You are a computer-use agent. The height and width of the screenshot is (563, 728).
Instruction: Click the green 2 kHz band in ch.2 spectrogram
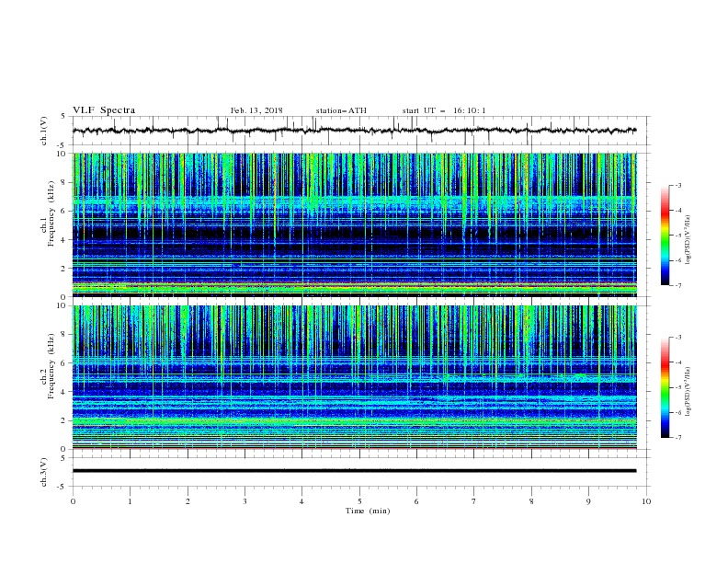[x=354, y=421]
